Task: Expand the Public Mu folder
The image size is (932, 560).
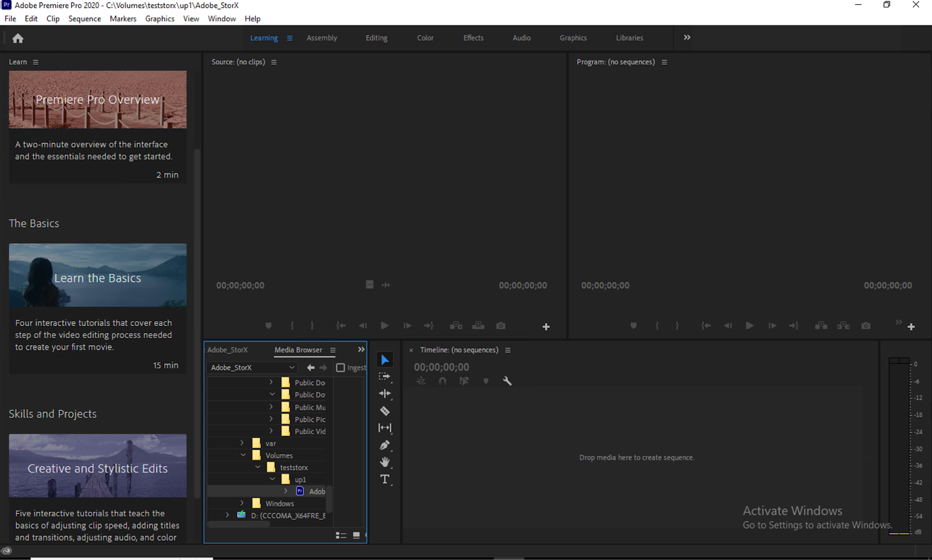Action: pos(271,407)
